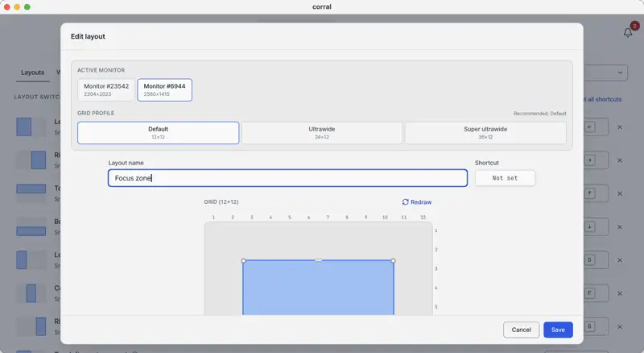The width and height of the screenshot is (644, 353).
Task: Select the bottom-half layout thumbnail in background list
Action: click(31, 227)
